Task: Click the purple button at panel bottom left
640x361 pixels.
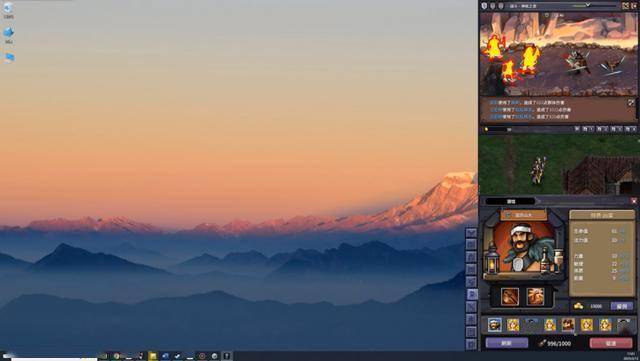Action: click(x=507, y=343)
